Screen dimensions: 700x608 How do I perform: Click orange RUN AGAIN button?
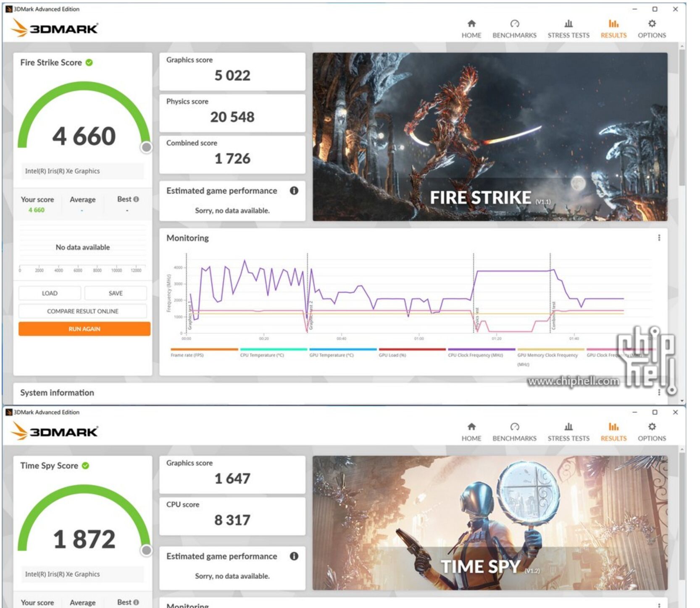tap(84, 329)
